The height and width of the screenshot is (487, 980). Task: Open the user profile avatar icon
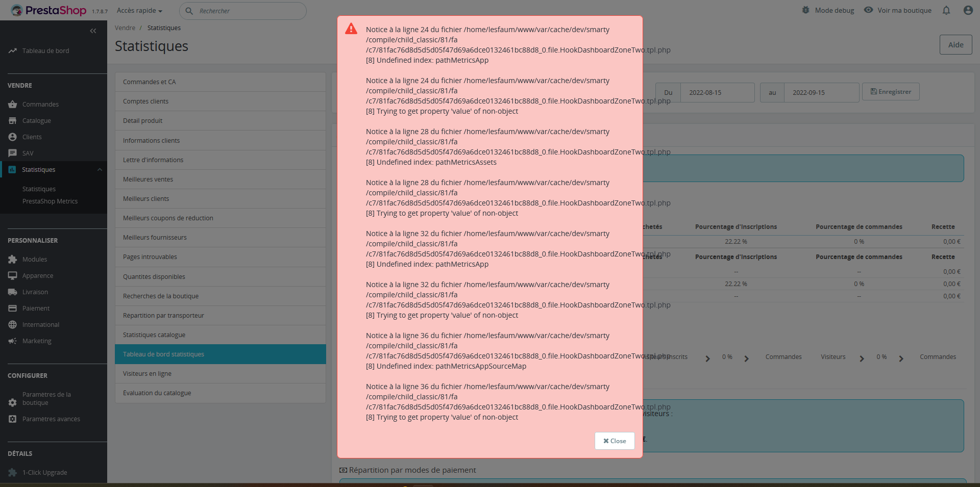click(968, 10)
